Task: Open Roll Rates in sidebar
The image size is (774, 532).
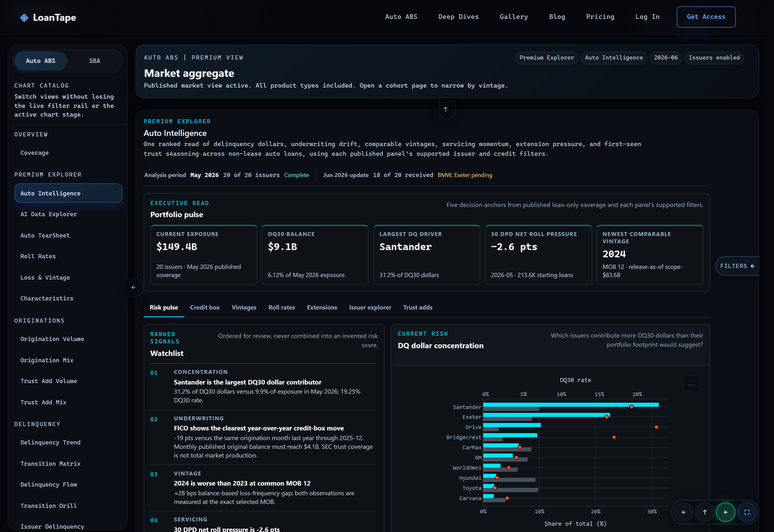Action: pos(68,256)
